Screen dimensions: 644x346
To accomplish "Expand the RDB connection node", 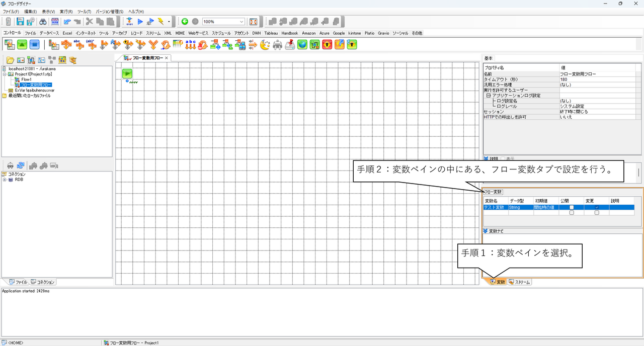I will (5, 180).
